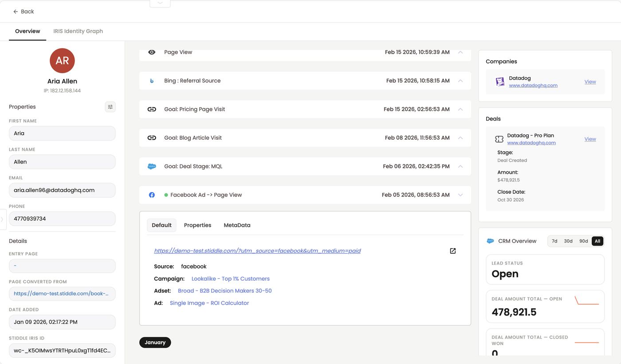Set CRM Overview range to 7d
Image resolution: width=621 pixels, height=364 pixels.
coord(554,241)
